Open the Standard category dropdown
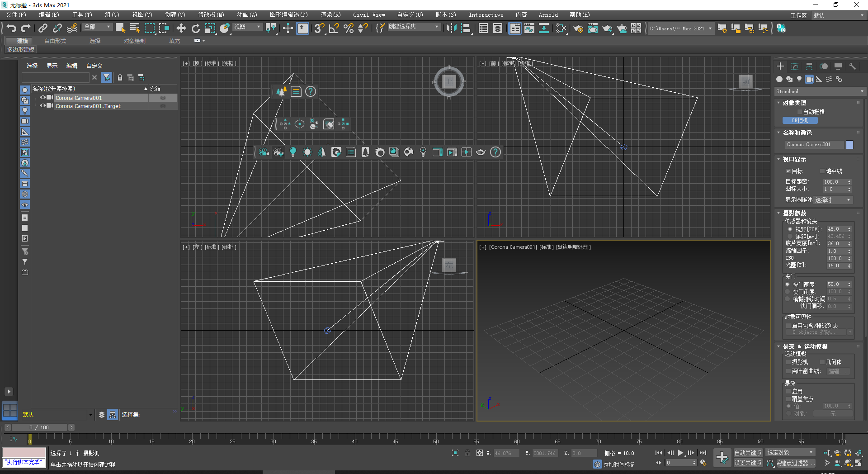 coord(819,91)
